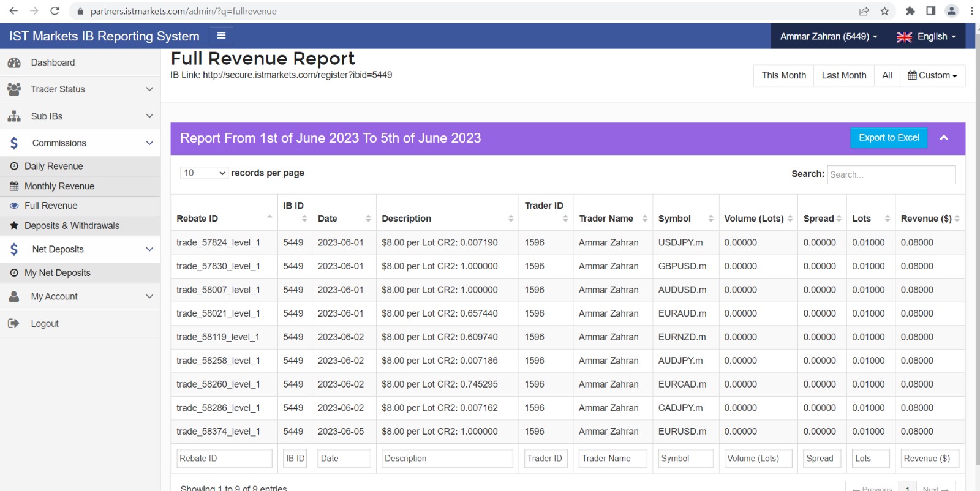Open the English language dropdown
The height and width of the screenshot is (491, 980).
pyautogui.click(x=926, y=36)
